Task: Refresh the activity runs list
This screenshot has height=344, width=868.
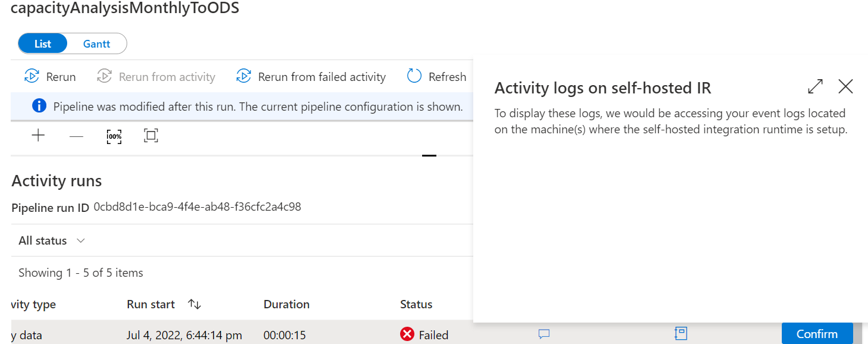Action: pos(437,76)
